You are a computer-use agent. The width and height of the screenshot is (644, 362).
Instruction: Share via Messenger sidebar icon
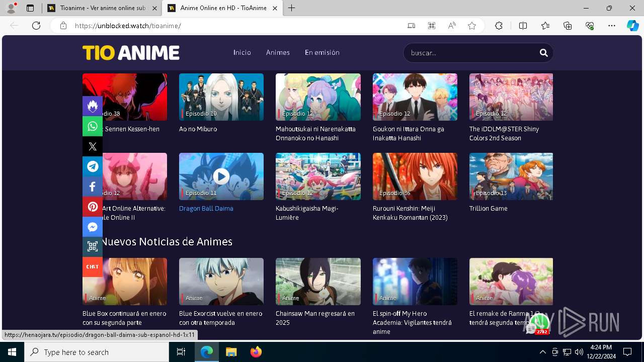pyautogui.click(x=93, y=227)
